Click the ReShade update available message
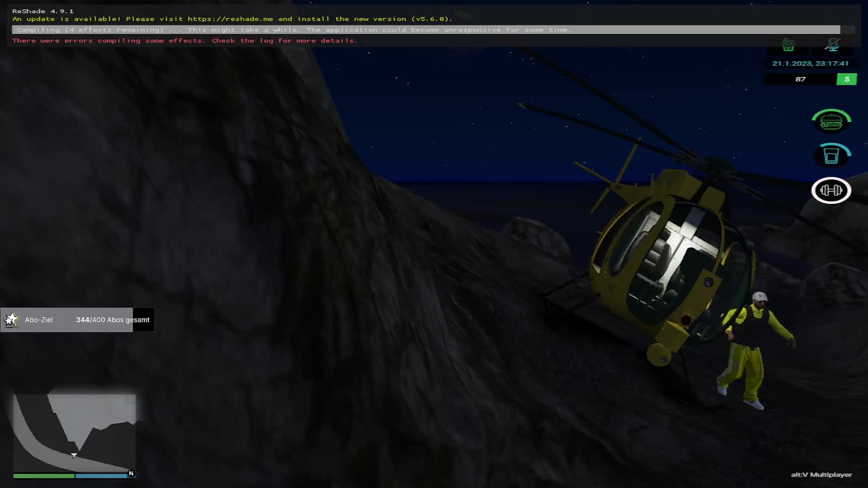868x488 pixels. point(232,19)
